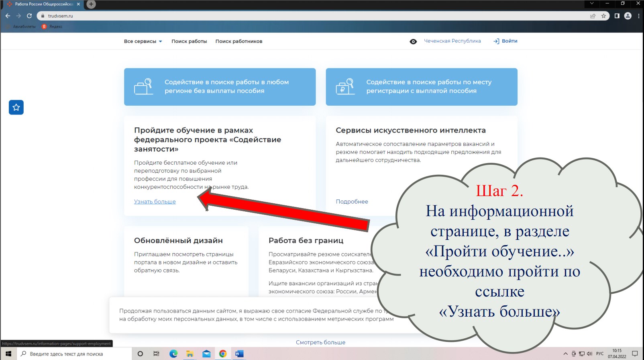Image resolution: width=644 pixels, height=360 pixels.
Task: Bookmark this page using the star icon
Action: click(x=603, y=16)
